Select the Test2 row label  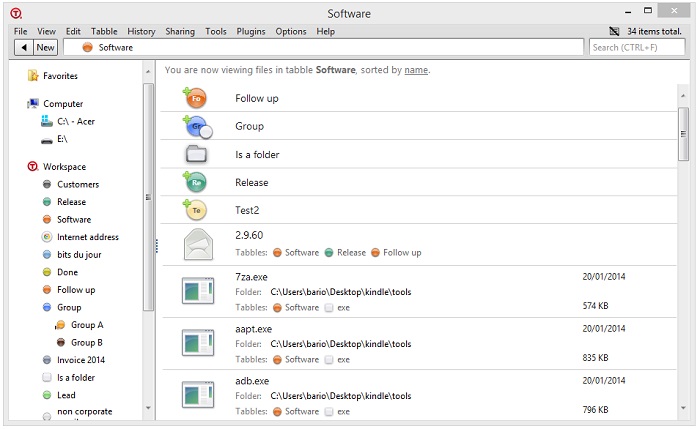coord(247,210)
